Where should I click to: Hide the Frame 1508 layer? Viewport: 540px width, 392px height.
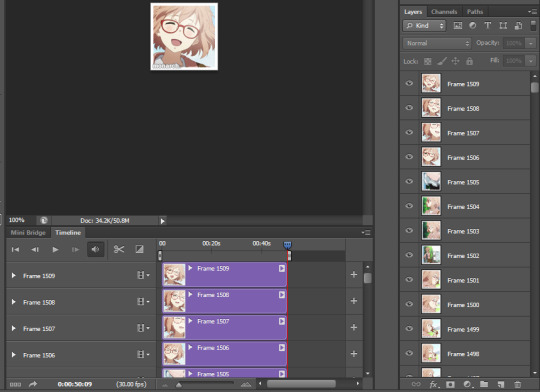[409, 108]
